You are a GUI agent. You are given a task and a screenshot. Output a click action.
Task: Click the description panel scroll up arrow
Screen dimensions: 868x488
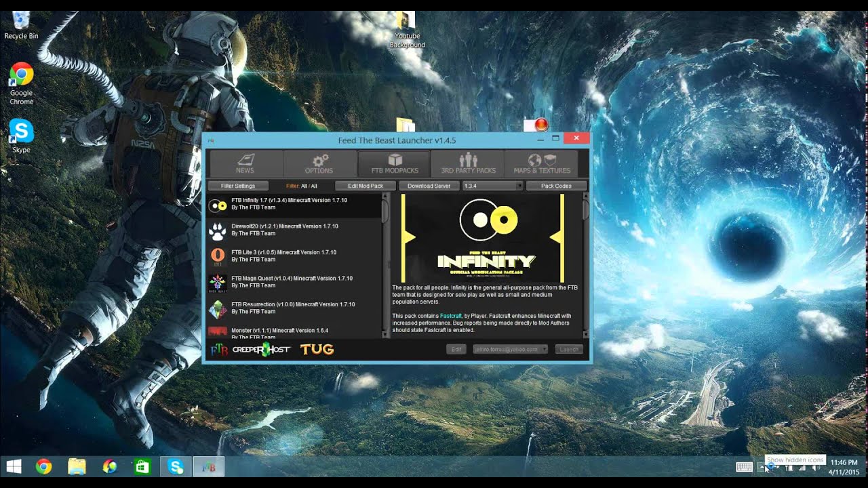coord(585,197)
